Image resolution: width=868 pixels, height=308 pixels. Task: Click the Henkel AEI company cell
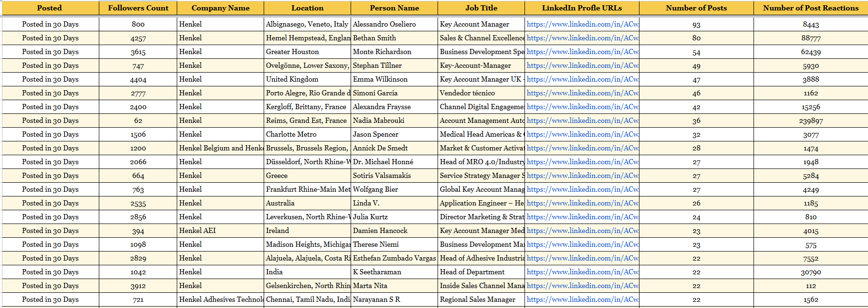tap(197, 231)
